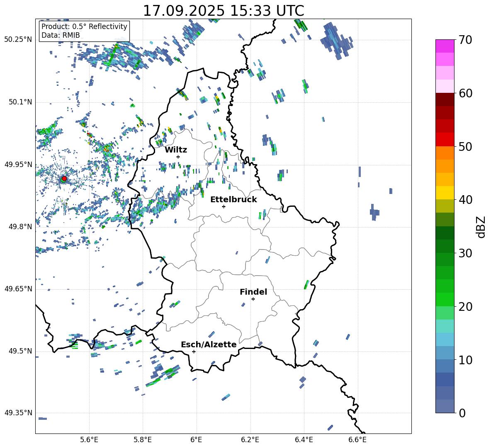Click the 0 colorbar tick label
The image size is (491, 448).
click(x=462, y=413)
